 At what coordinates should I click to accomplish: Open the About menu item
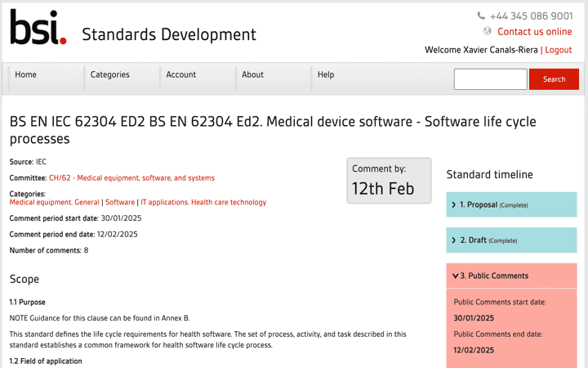[x=252, y=74]
